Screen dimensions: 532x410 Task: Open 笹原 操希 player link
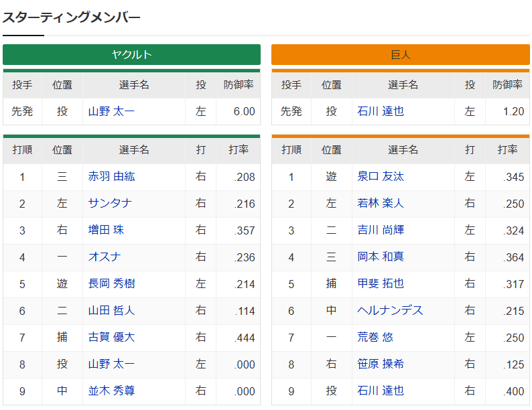pyautogui.click(x=381, y=364)
